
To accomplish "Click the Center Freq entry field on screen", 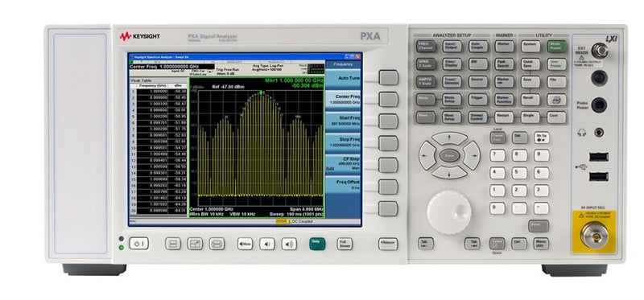I will tap(171, 67).
